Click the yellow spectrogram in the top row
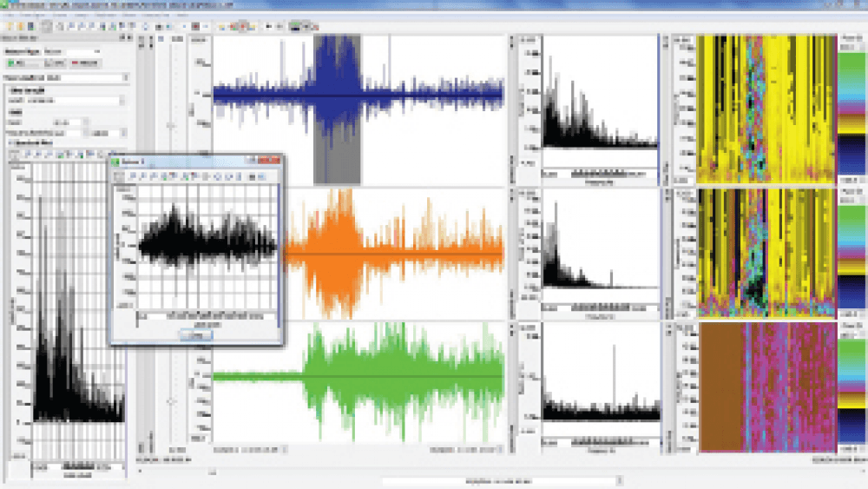The height and width of the screenshot is (489, 868). pos(766,109)
